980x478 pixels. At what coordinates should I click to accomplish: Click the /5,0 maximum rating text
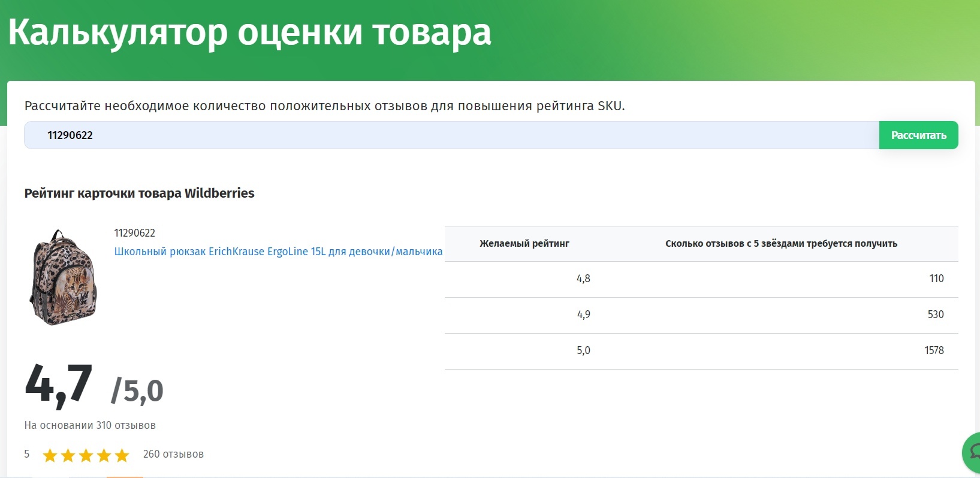tap(137, 391)
